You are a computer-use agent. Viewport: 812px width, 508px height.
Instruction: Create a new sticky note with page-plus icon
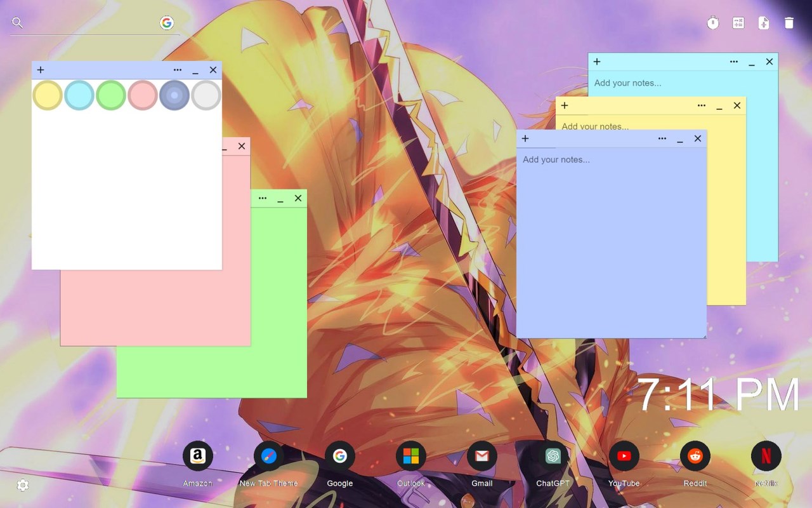pyautogui.click(x=764, y=23)
